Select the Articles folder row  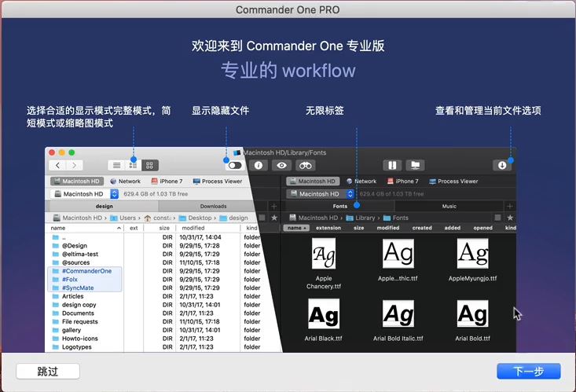tap(156, 296)
